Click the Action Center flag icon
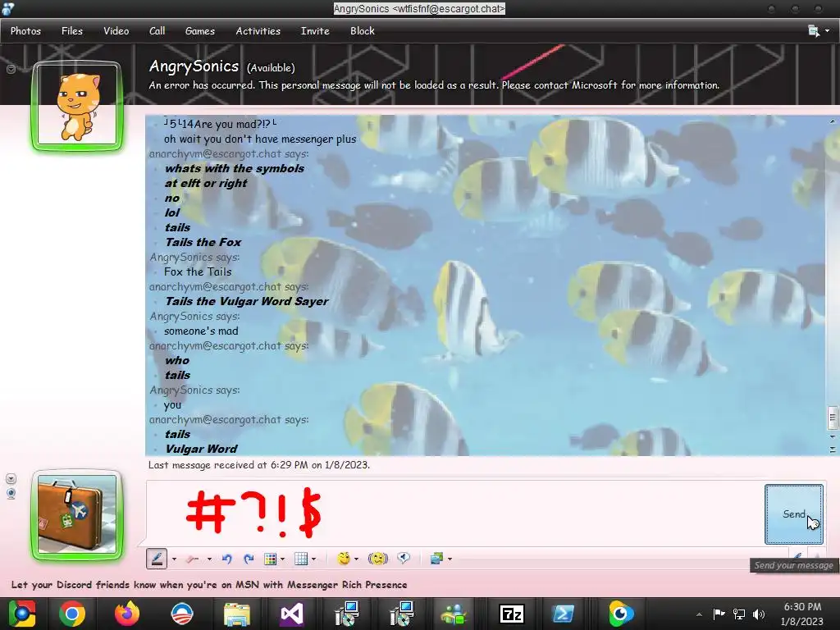The width and height of the screenshot is (840, 630). (719, 614)
